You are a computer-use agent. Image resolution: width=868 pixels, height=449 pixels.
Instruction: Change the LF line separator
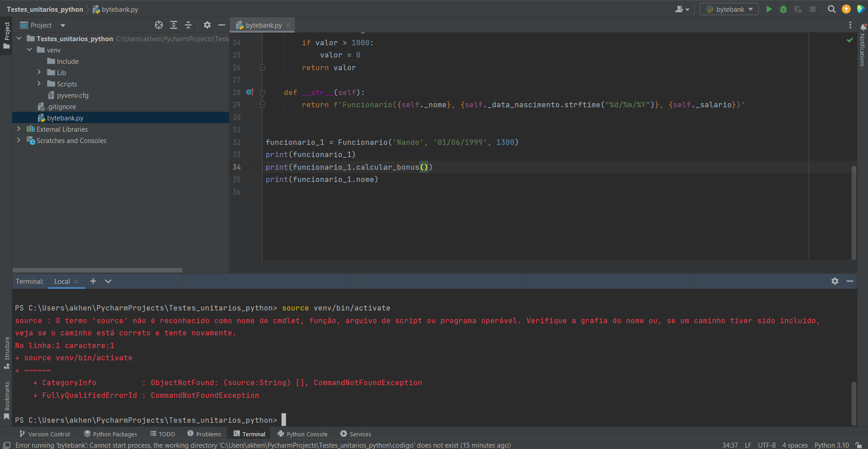pyautogui.click(x=748, y=445)
